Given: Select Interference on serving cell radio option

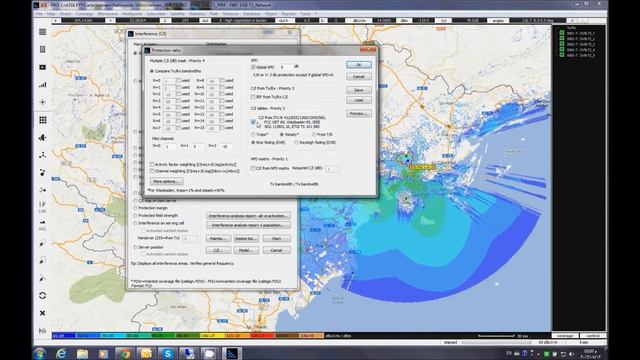Looking at the screenshot, I should (136, 223).
